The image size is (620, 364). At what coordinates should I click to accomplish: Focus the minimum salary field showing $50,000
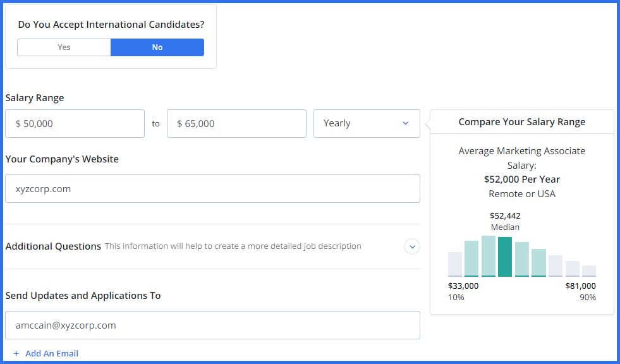point(75,124)
